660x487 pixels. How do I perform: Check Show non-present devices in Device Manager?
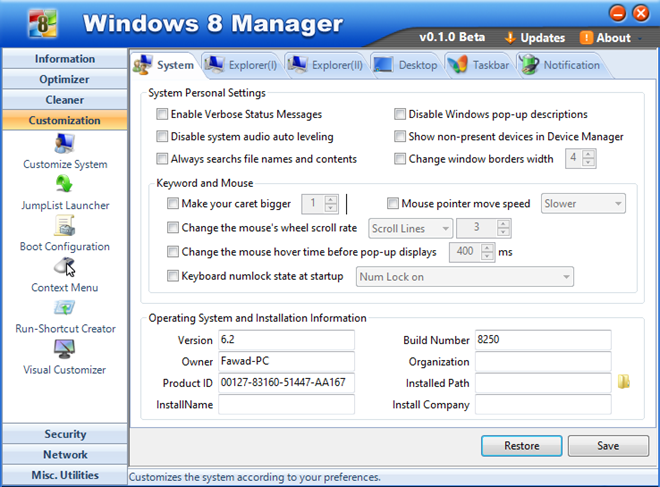point(400,136)
